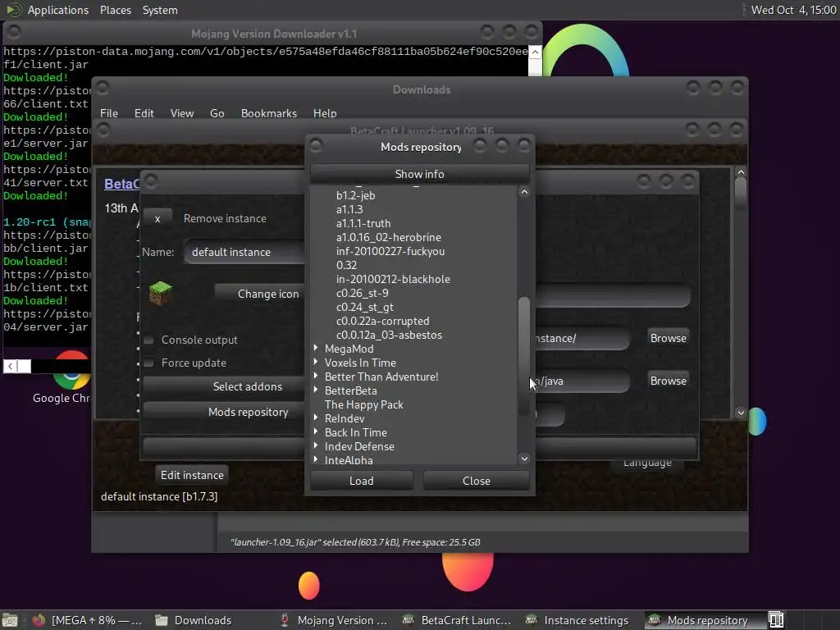Switch to Instance settings taskbar entry
This screenshot has width=840, height=630.
[577, 620]
